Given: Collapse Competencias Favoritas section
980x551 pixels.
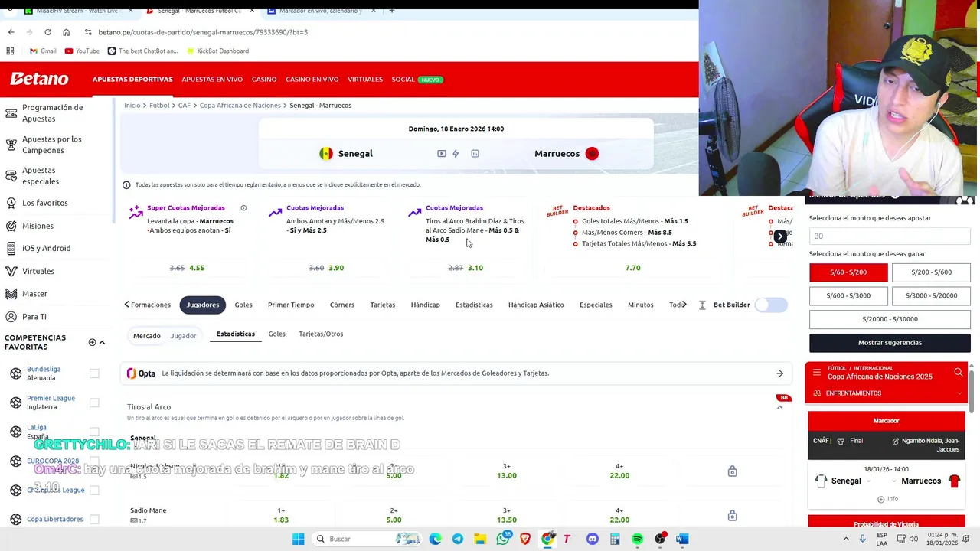Looking at the screenshot, I should [x=102, y=342].
